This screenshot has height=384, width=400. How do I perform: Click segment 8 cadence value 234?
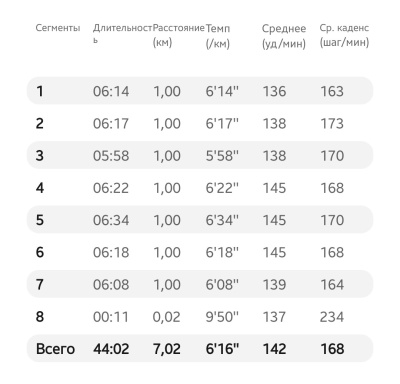(x=332, y=317)
